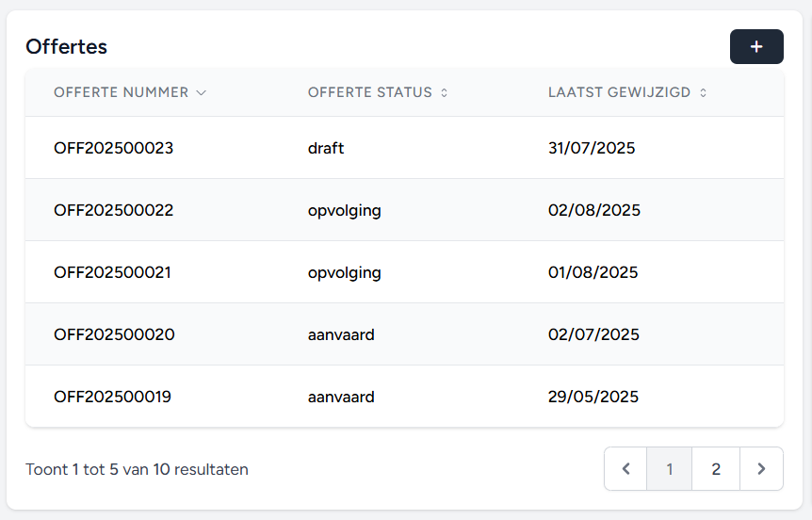The height and width of the screenshot is (520, 812).
Task: Click the draft status cell
Action: coord(326,148)
